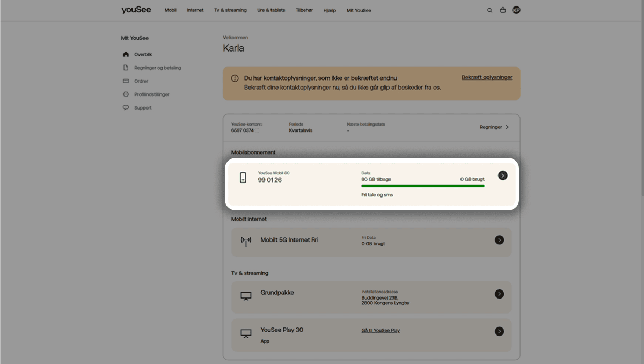
Task: Click the Grundpakke TV screen icon
Action: (x=246, y=296)
